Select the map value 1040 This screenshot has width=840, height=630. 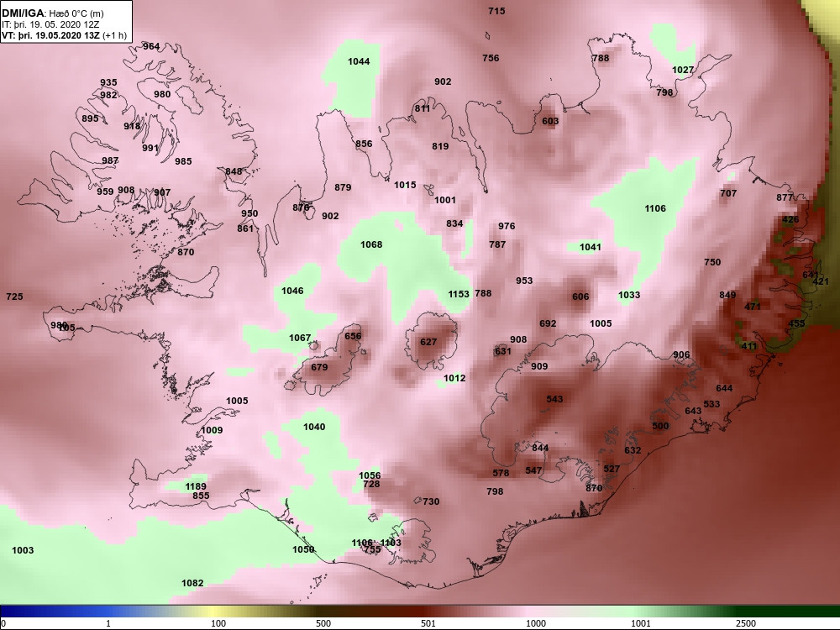pyautogui.click(x=314, y=427)
